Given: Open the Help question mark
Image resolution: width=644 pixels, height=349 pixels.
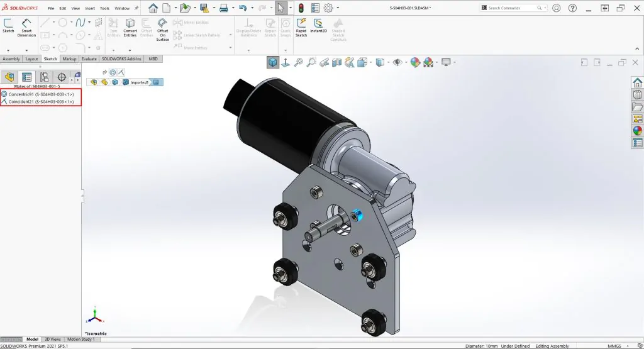Looking at the screenshot, I should click(572, 8).
